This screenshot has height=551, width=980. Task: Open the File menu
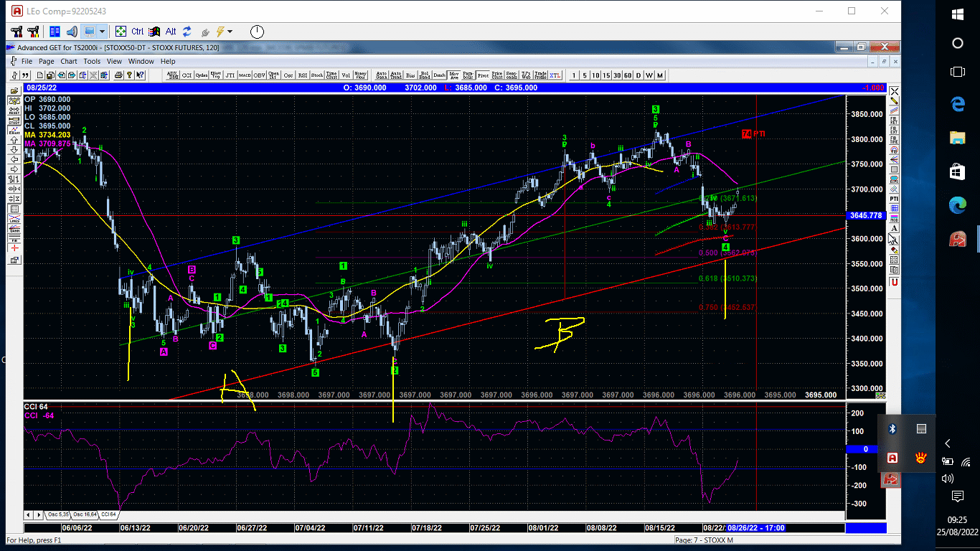point(27,61)
